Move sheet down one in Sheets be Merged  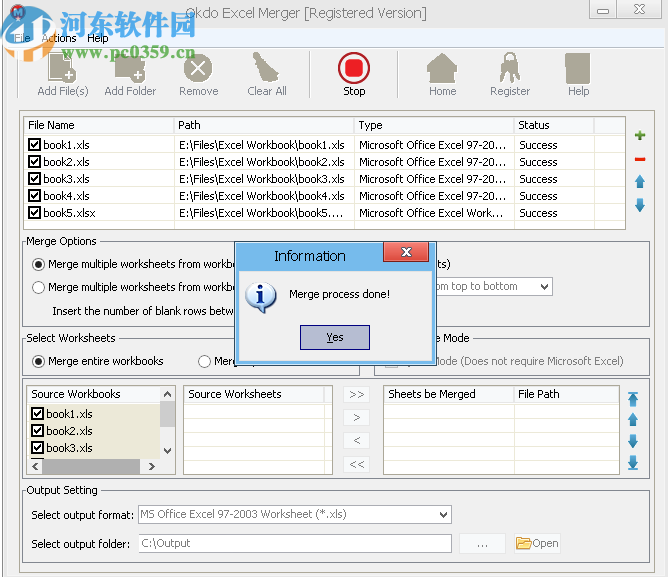633,441
